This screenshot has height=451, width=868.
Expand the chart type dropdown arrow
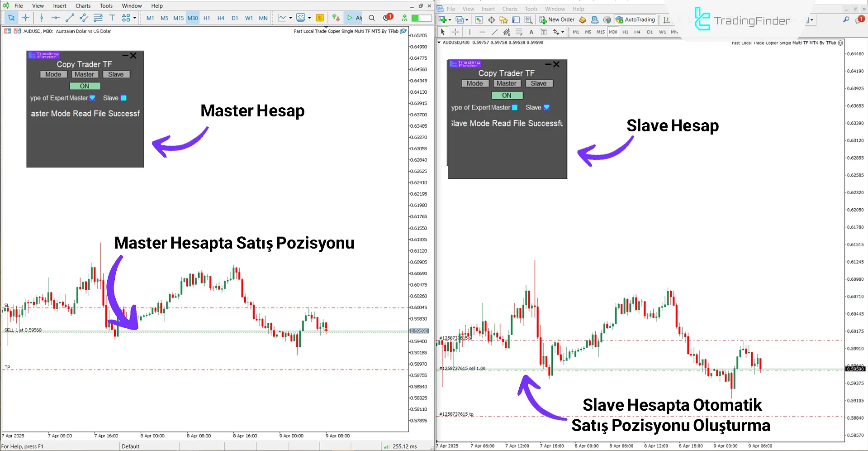click(290, 18)
